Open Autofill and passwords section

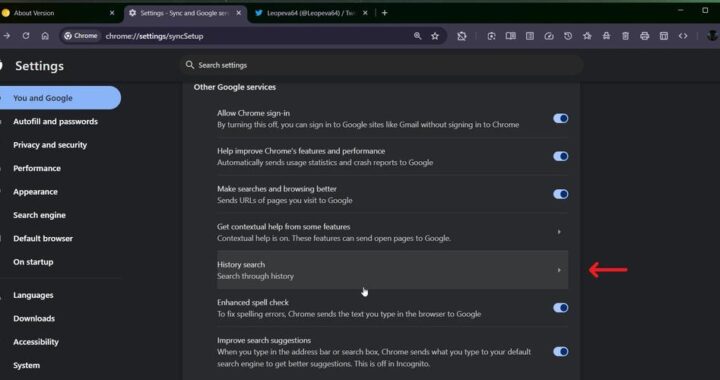55,122
